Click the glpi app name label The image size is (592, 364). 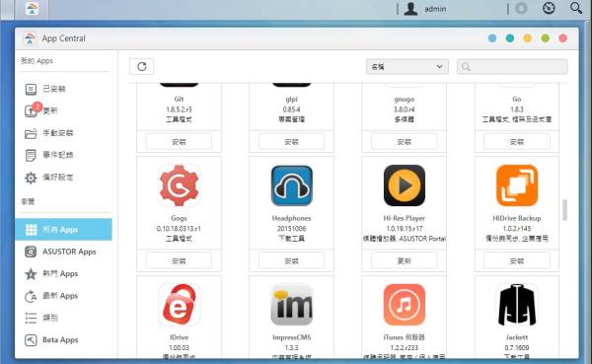291,99
